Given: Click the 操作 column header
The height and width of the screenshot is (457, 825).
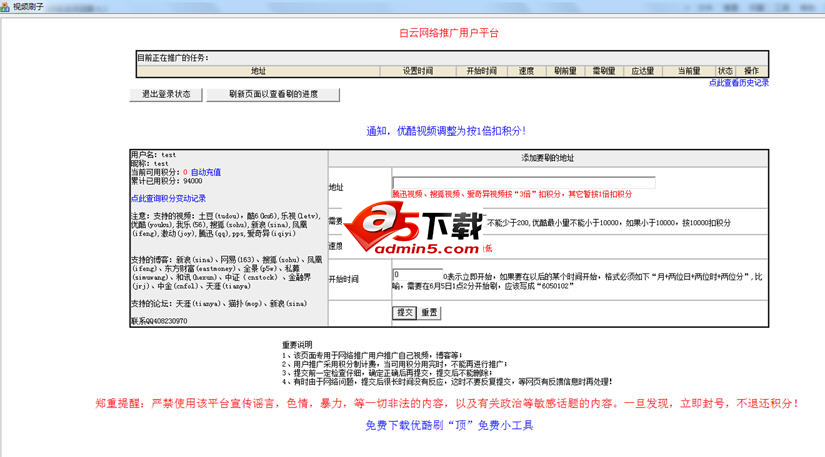Looking at the screenshot, I should (x=751, y=71).
